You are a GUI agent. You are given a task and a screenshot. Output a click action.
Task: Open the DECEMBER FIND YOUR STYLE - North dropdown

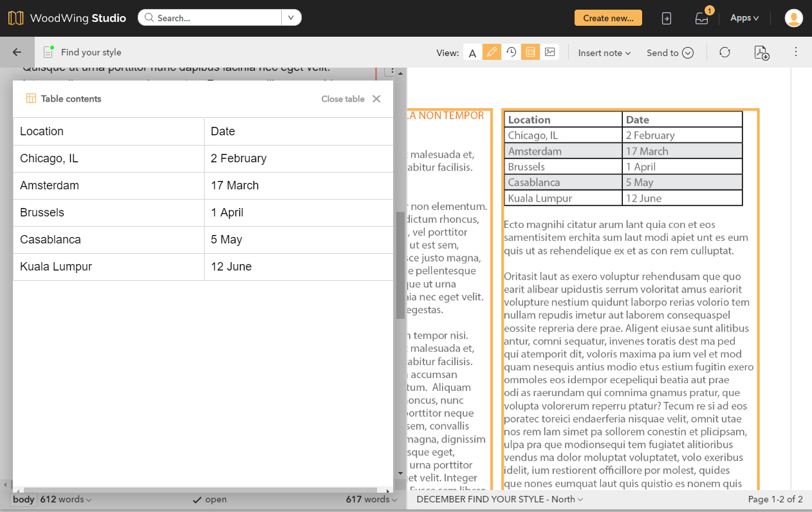[x=500, y=499]
